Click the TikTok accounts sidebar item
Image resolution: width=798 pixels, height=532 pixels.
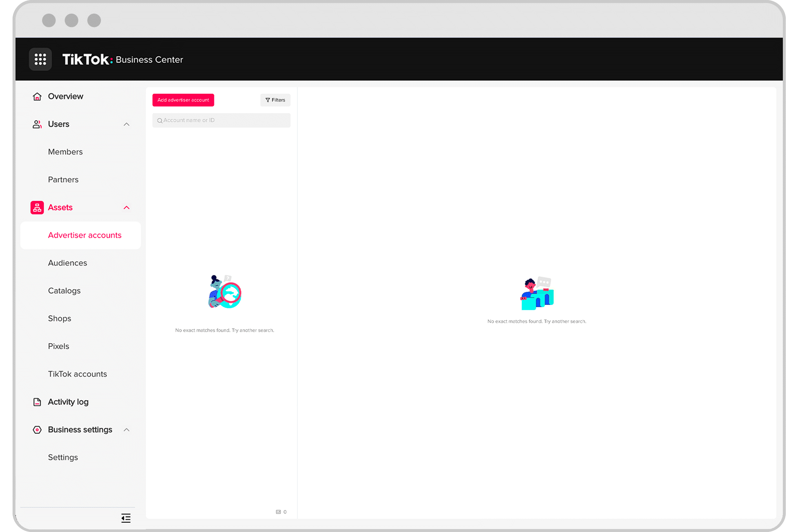point(78,374)
